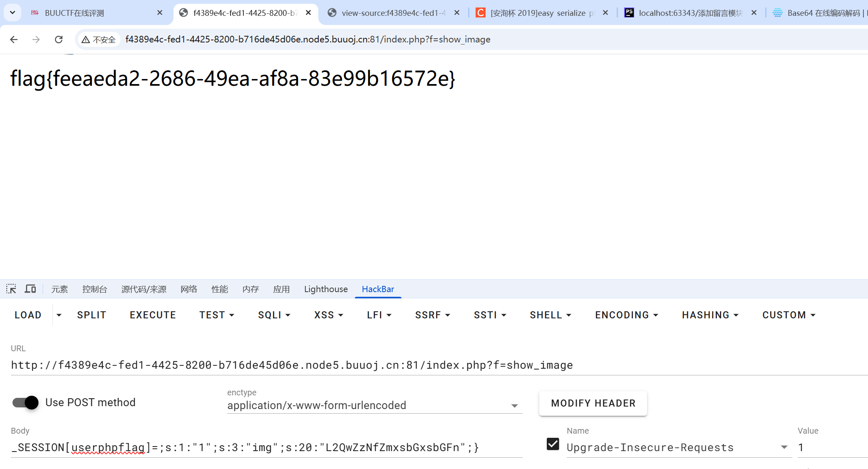Toggle the DevTools device toolbar icon
868x469 pixels.
(x=30, y=289)
